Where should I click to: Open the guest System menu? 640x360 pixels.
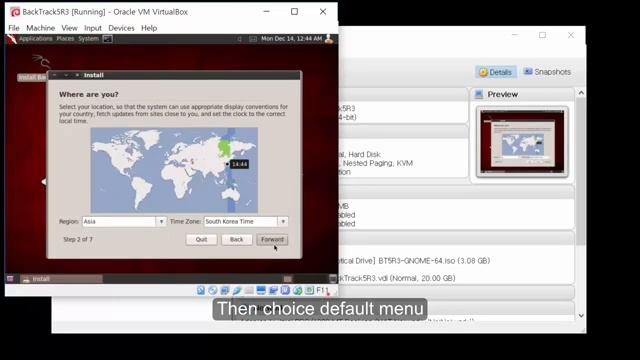(89, 39)
